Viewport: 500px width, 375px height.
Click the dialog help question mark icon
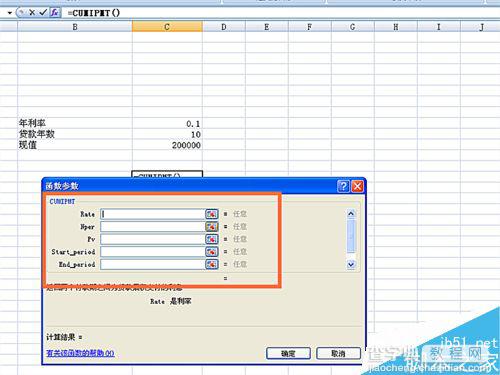pos(343,186)
